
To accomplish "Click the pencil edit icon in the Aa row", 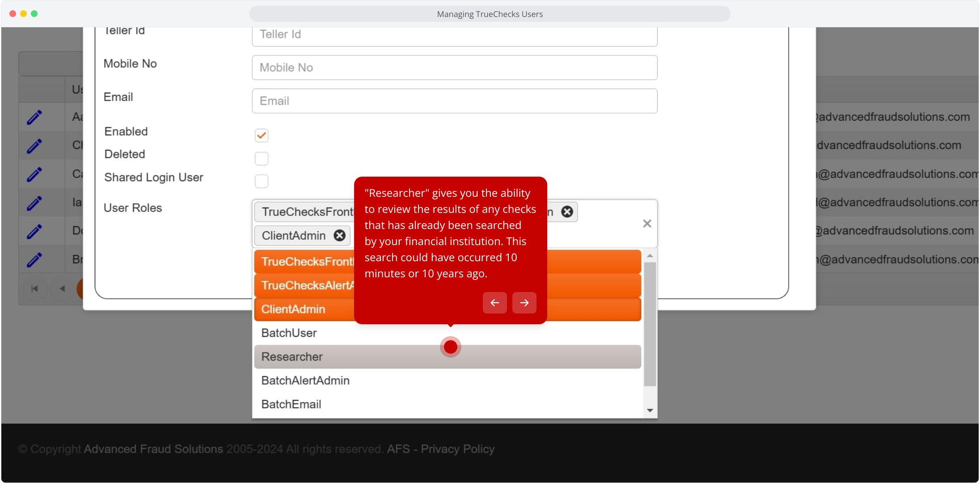I will click(34, 117).
